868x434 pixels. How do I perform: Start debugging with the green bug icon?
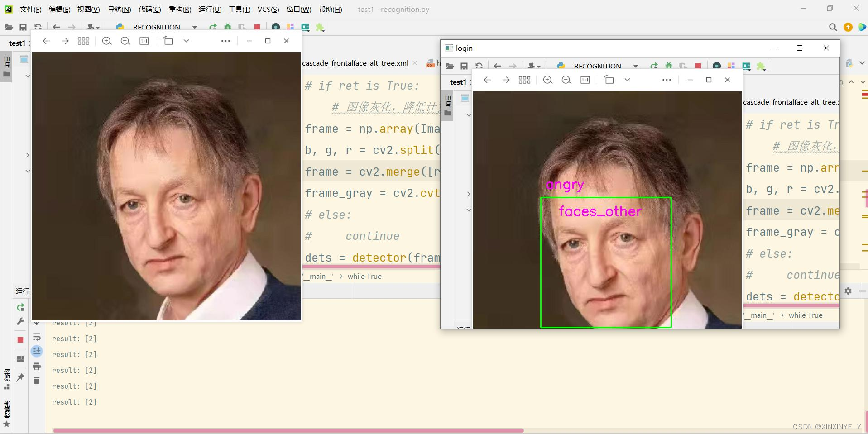pos(228,27)
